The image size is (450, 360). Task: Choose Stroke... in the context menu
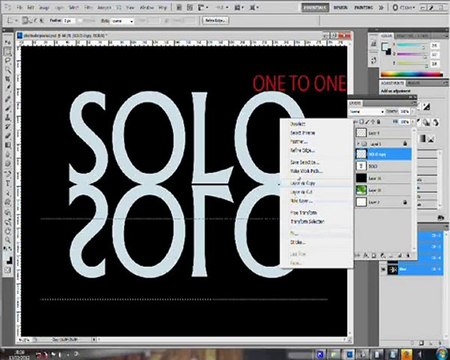(298, 242)
